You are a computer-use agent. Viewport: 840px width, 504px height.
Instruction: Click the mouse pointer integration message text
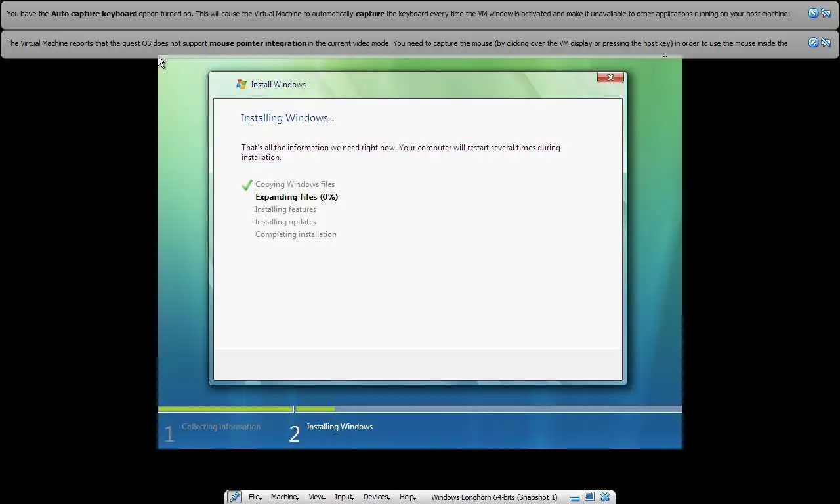397,43
